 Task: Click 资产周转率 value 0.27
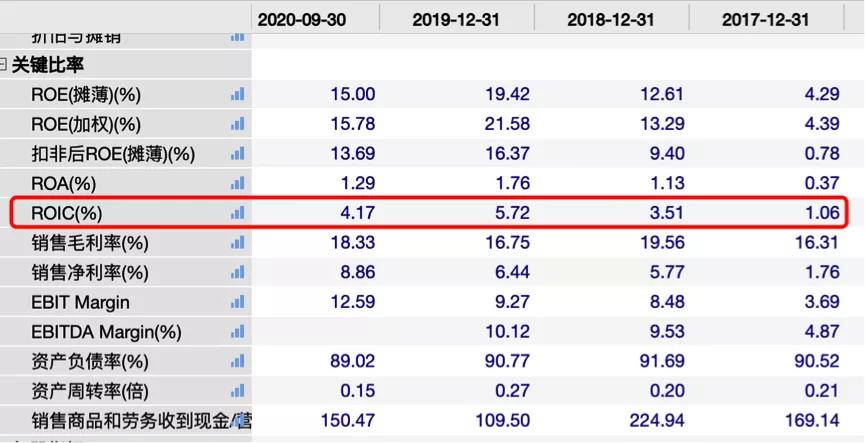click(x=512, y=391)
